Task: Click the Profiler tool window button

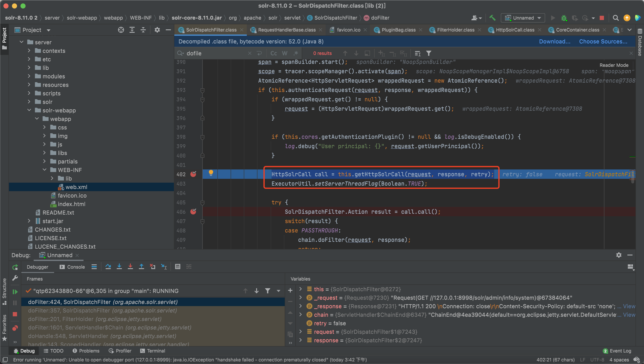Action: [x=120, y=351]
